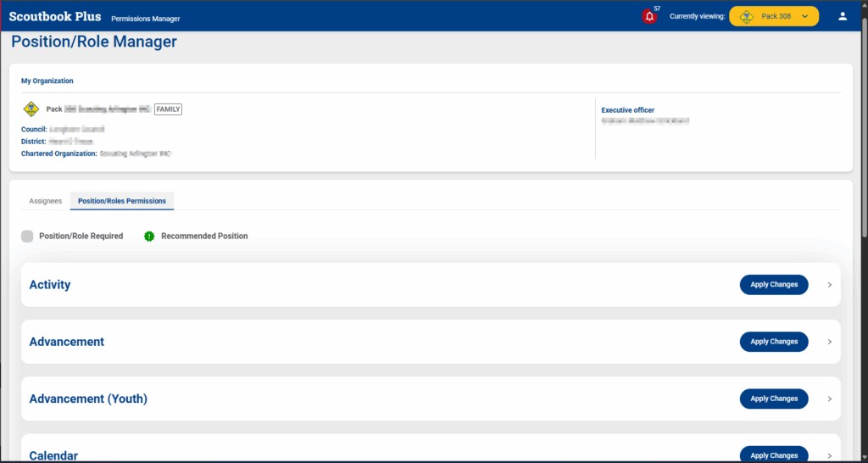Click the user profile icon

click(x=842, y=16)
